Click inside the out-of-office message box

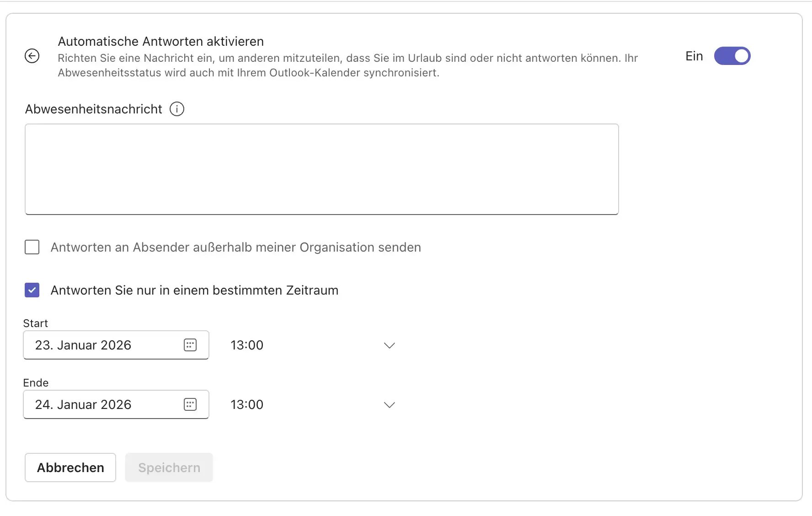(x=322, y=169)
